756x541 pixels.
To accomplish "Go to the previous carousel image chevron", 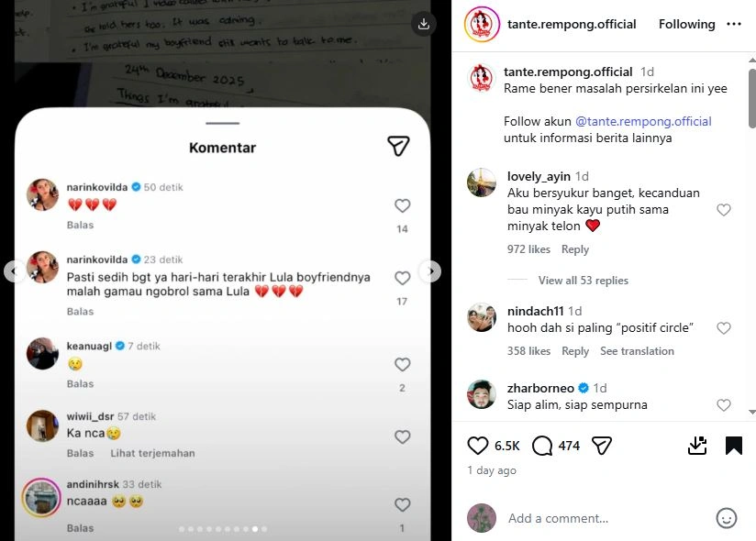I will pos(12,271).
